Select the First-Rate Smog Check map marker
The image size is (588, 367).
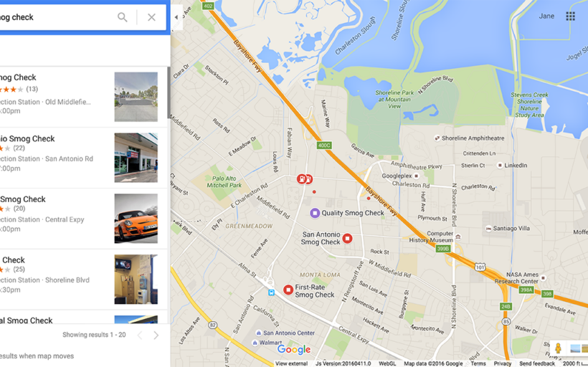click(x=288, y=290)
